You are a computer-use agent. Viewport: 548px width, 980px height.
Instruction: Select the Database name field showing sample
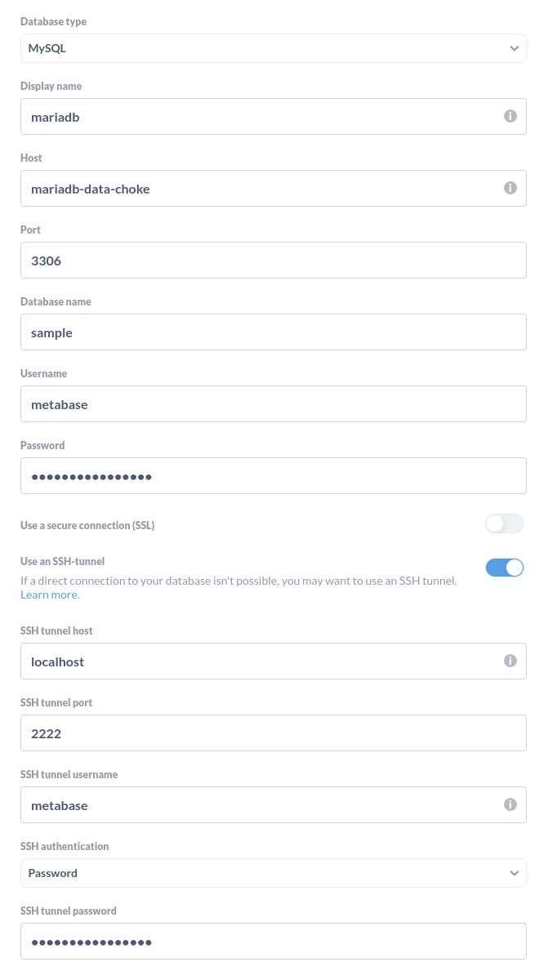pyautogui.click(x=274, y=332)
